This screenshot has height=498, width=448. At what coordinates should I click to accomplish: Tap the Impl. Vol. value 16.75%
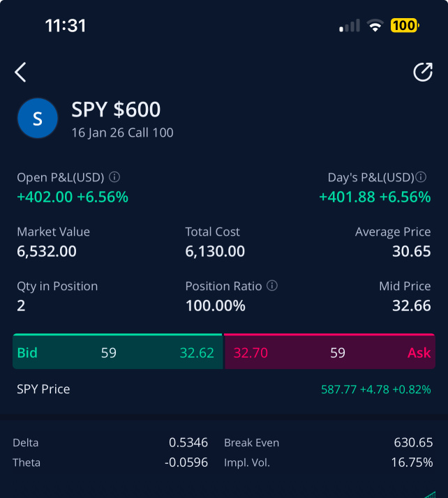coord(412,462)
